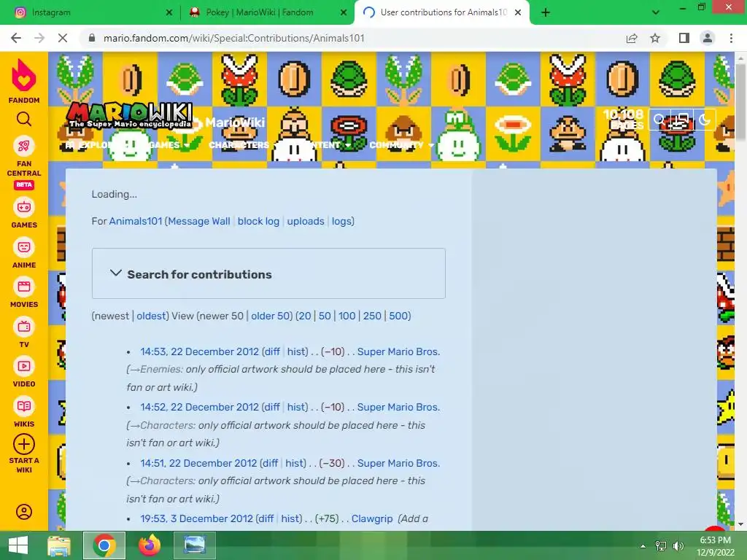Open Windows Start menu
This screenshot has height=560, width=747.
click(x=18, y=545)
